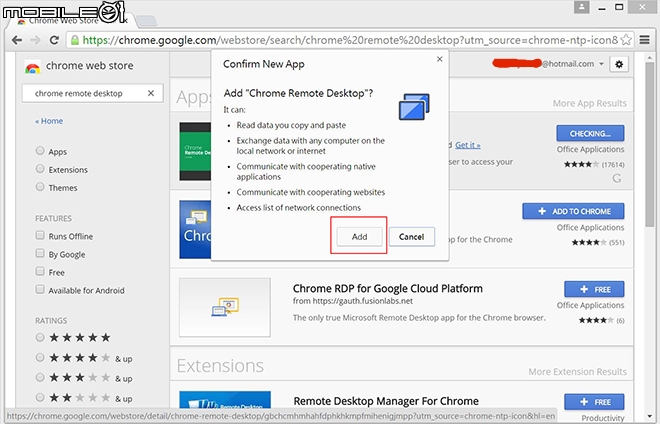The height and width of the screenshot is (424, 660).
Task: Click the ADD TO CHROME button
Action: tap(573, 211)
